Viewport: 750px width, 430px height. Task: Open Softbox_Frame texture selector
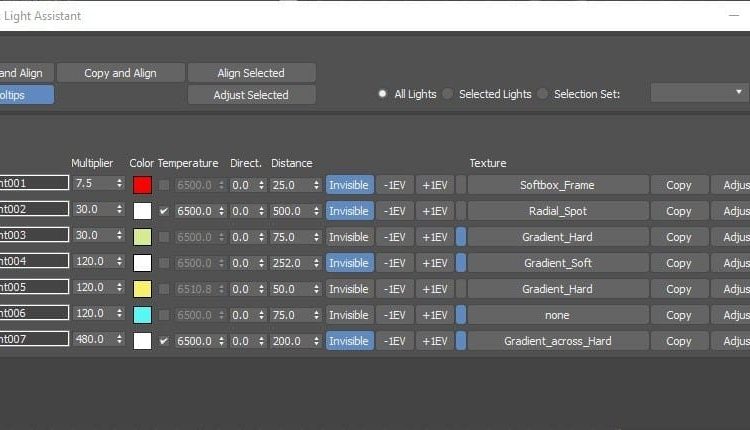pos(558,185)
